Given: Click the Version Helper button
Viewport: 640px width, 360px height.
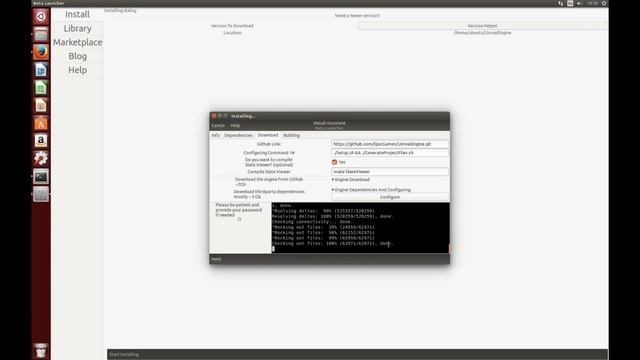Looking at the screenshot, I should point(482,26).
